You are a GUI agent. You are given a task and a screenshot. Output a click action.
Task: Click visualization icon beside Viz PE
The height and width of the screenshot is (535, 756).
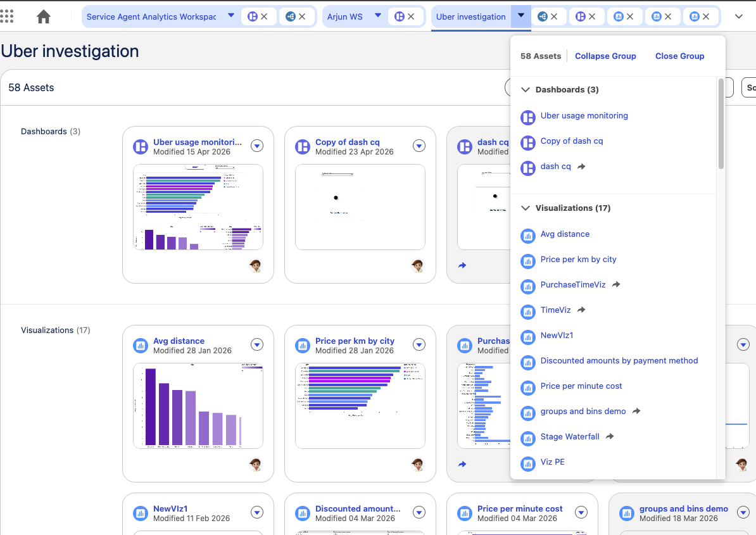click(528, 463)
